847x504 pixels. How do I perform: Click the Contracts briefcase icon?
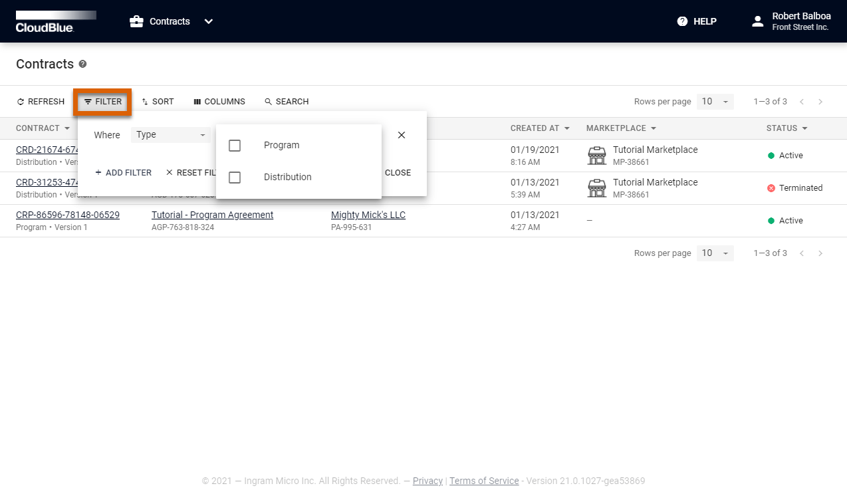coord(136,21)
